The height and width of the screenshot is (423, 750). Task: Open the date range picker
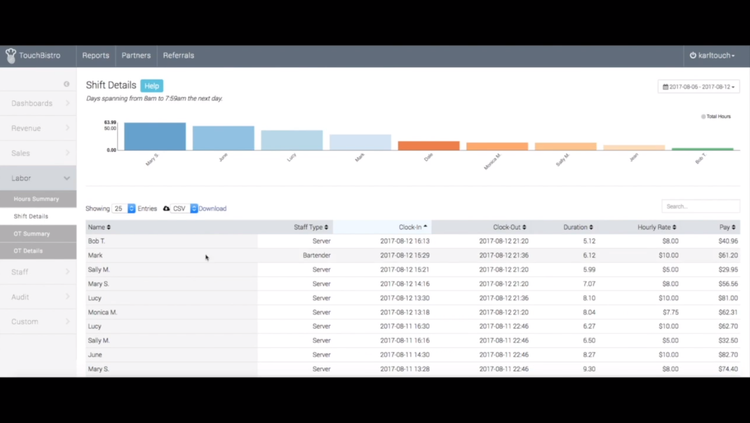(x=698, y=87)
